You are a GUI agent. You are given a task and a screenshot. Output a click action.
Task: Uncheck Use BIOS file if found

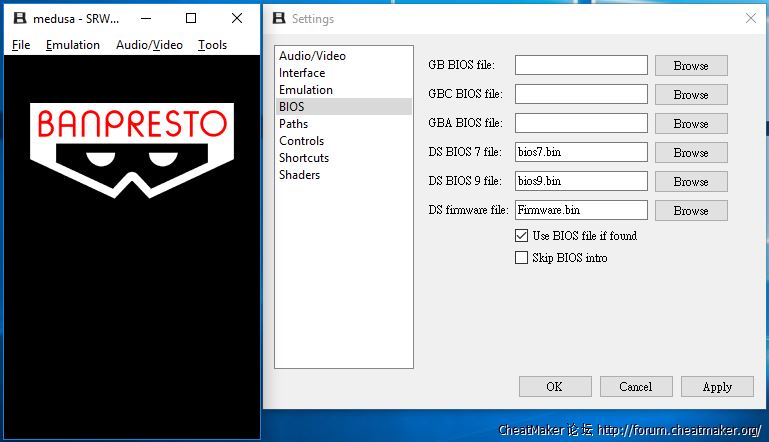521,236
